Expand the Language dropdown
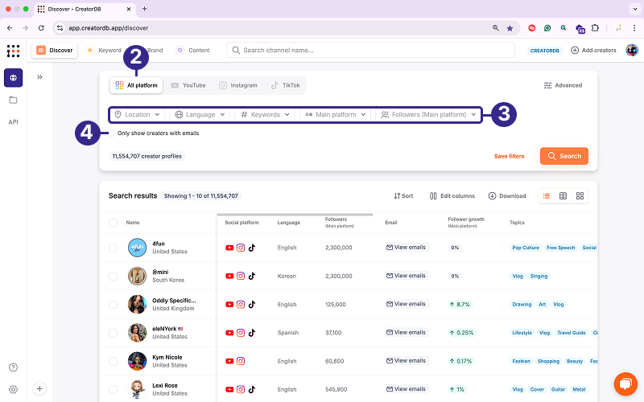Screen dimensions: 644x402 point(200,115)
